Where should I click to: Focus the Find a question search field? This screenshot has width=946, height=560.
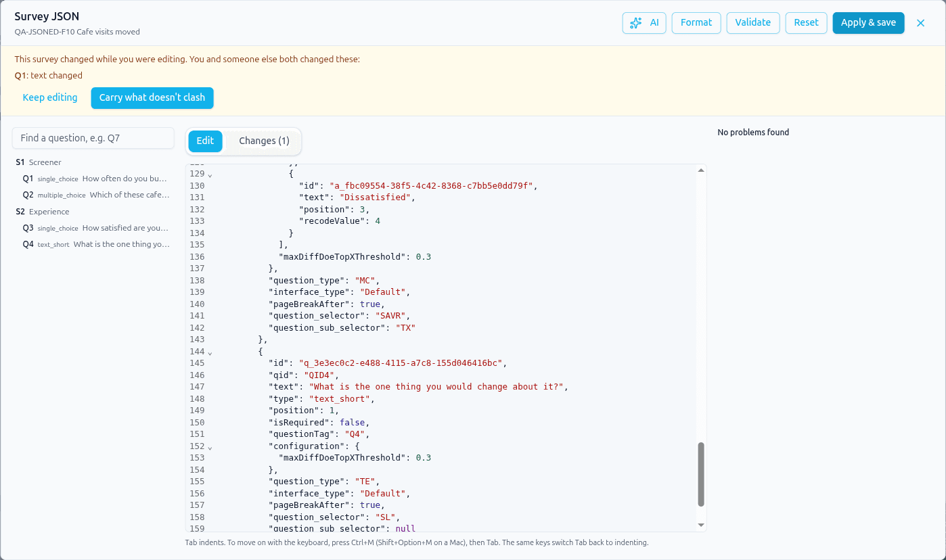coord(93,138)
